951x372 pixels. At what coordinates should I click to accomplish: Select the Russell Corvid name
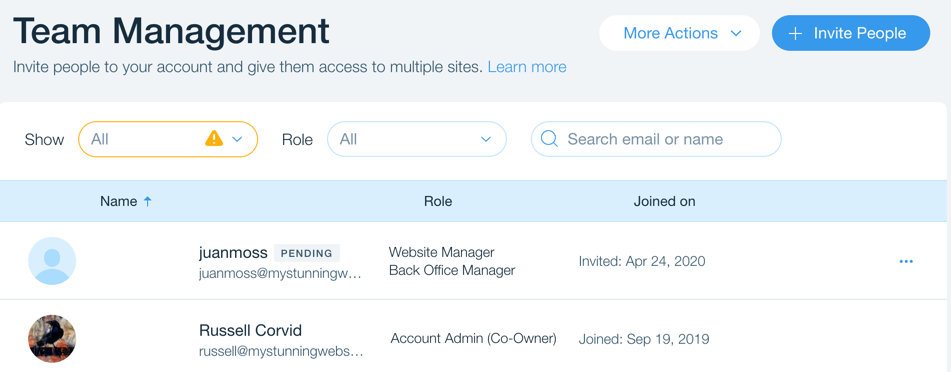click(250, 331)
